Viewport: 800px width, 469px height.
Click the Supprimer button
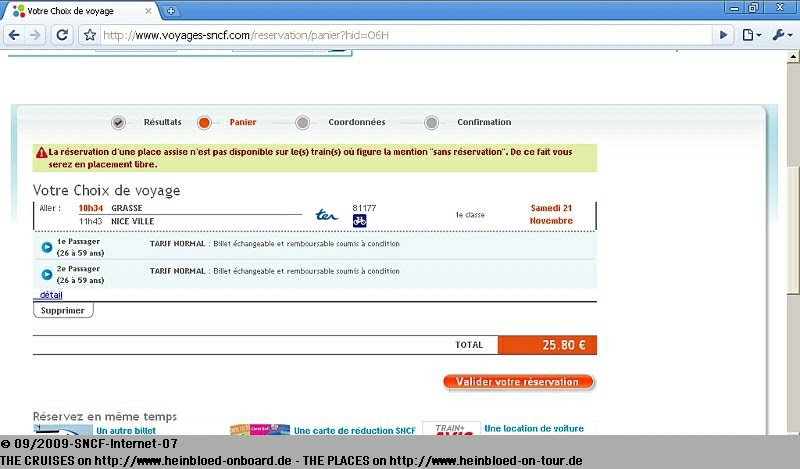[63, 310]
